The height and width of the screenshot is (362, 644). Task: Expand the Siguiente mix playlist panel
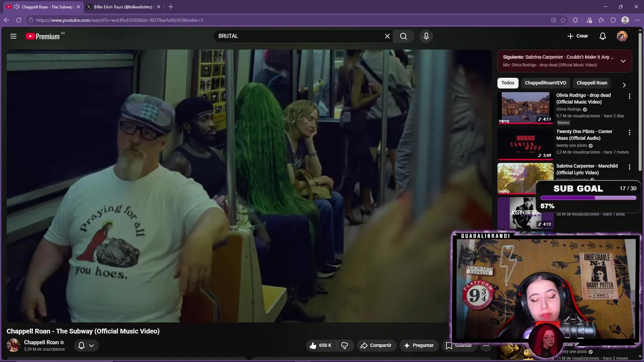(623, 61)
